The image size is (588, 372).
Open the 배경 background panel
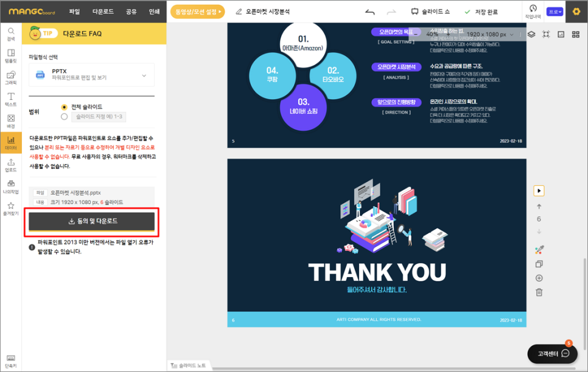pyautogui.click(x=11, y=121)
